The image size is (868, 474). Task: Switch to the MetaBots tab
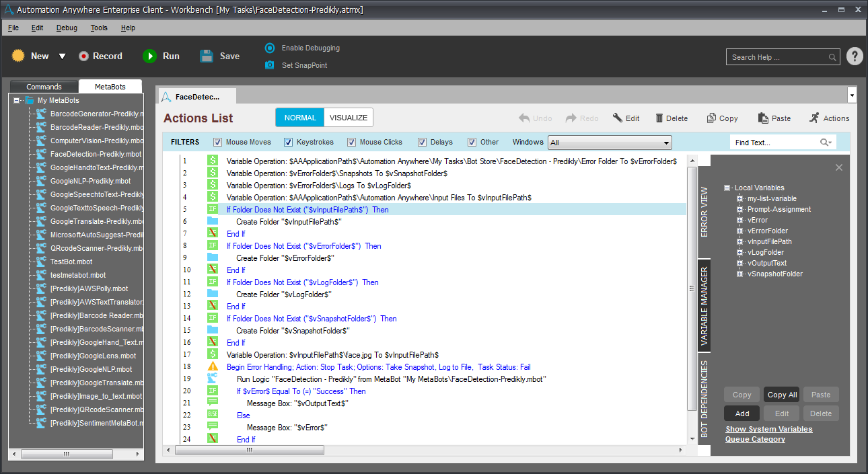pyautogui.click(x=111, y=87)
